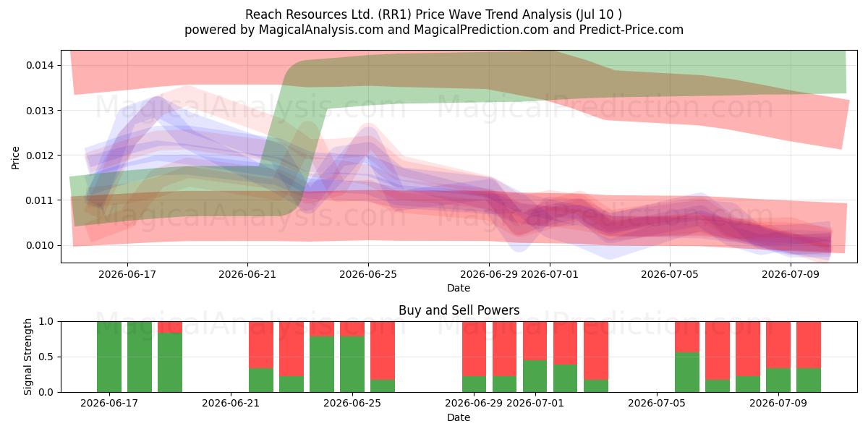Click the 'powered by MagicalAnalysis.com' subtitle line
The image size is (868, 434).
click(434, 30)
